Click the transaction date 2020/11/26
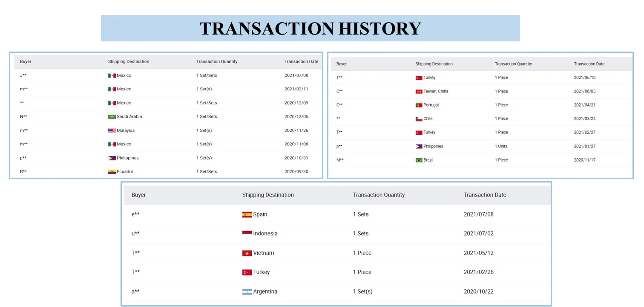Viewport: 644px width, 307px height. [296, 130]
